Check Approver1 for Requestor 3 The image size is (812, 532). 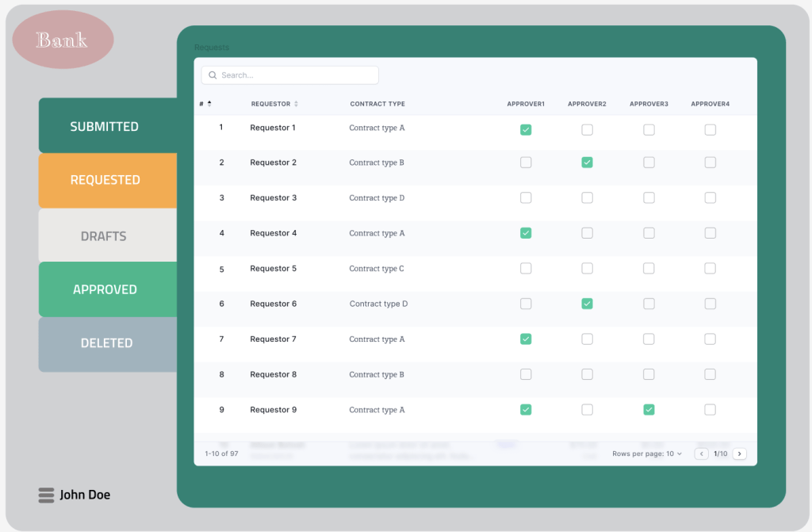pyautogui.click(x=526, y=198)
